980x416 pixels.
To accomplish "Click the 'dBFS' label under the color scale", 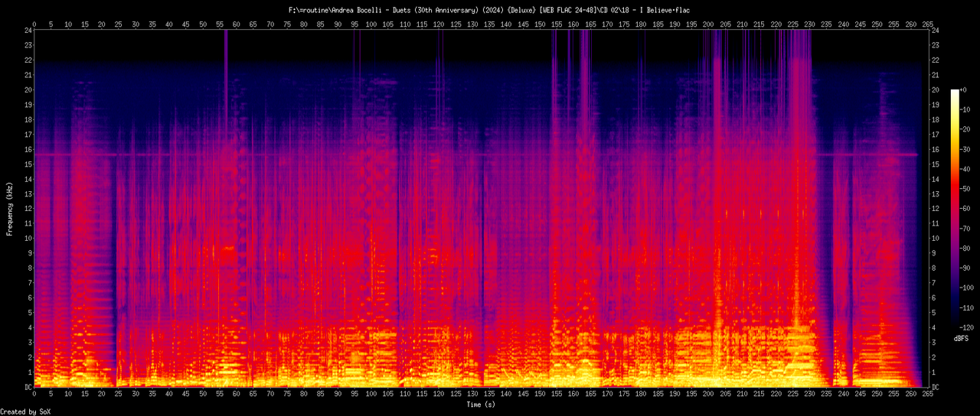I will coord(962,338).
